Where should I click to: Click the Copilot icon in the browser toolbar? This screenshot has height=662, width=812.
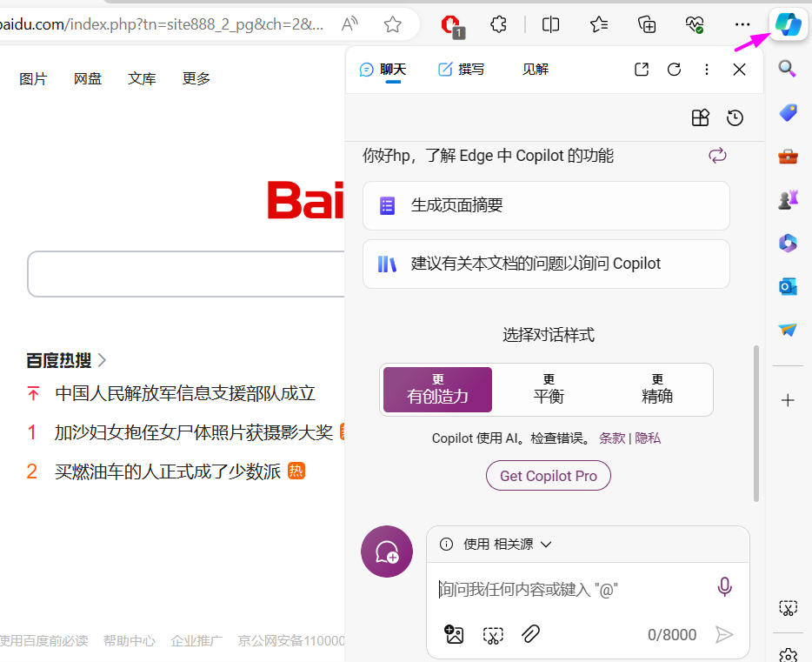click(x=789, y=24)
